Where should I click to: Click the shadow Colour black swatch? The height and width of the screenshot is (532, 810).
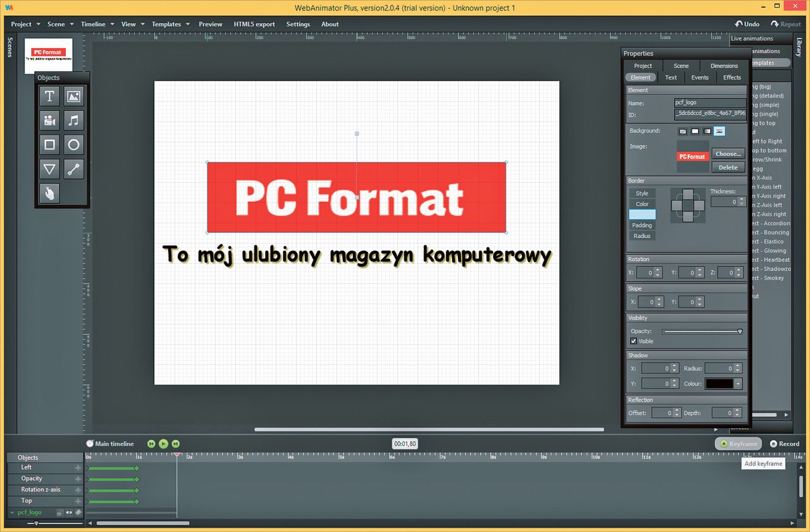(720, 383)
